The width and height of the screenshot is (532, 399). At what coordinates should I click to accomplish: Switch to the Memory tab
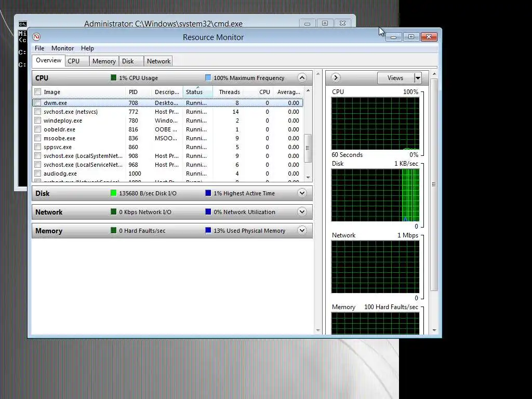tap(104, 61)
